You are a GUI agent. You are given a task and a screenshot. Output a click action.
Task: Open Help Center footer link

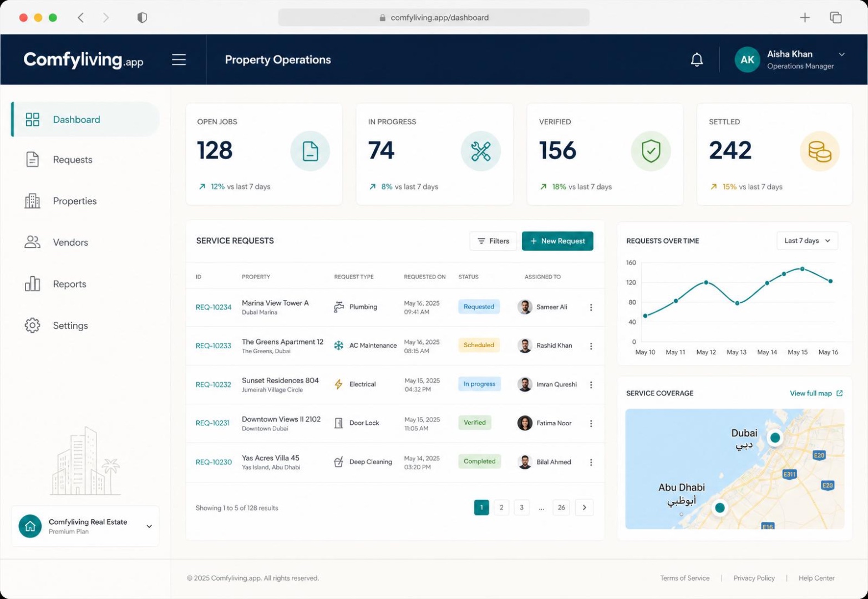coord(816,578)
